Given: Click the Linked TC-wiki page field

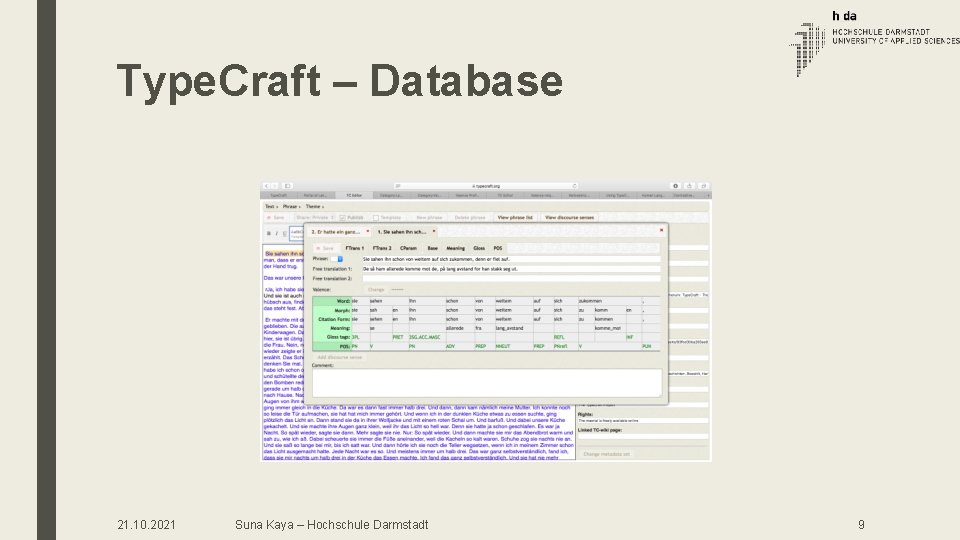Looking at the screenshot, I should [643, 437].
